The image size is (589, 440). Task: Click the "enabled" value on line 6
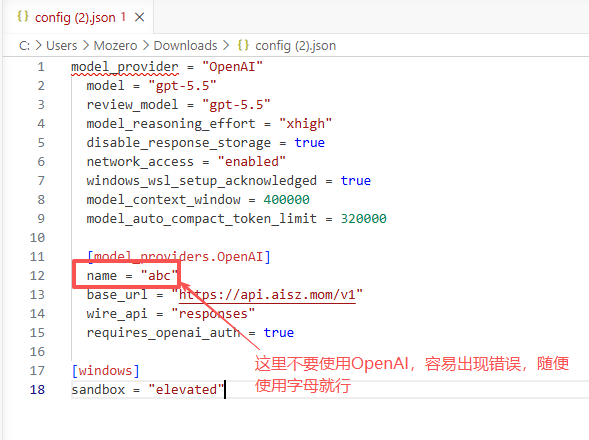pos(252,162)
